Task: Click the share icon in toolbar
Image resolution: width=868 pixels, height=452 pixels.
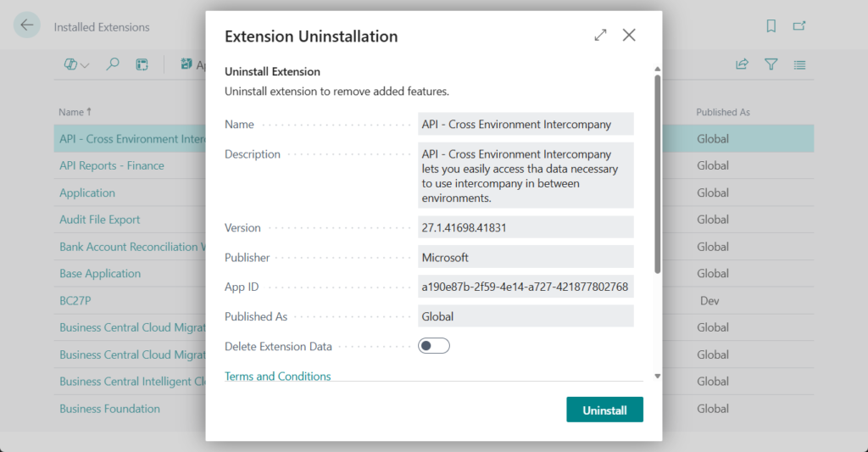Action: tap(742, 64)
